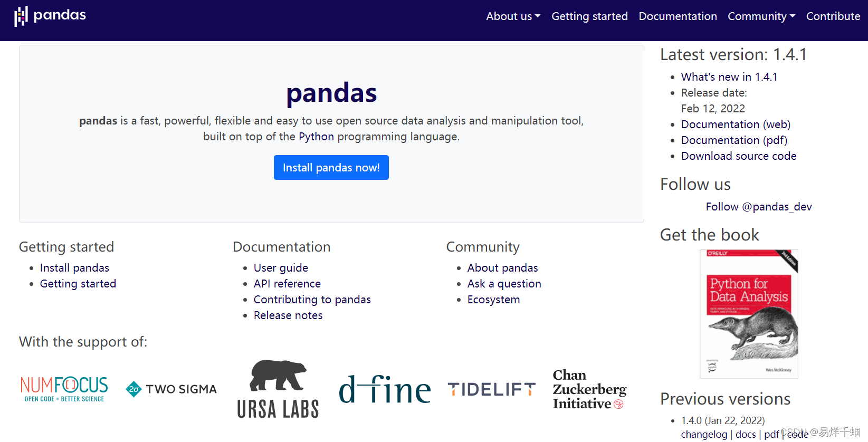Open the API reference link
The image size is (868, 442).
click(287, 284)
